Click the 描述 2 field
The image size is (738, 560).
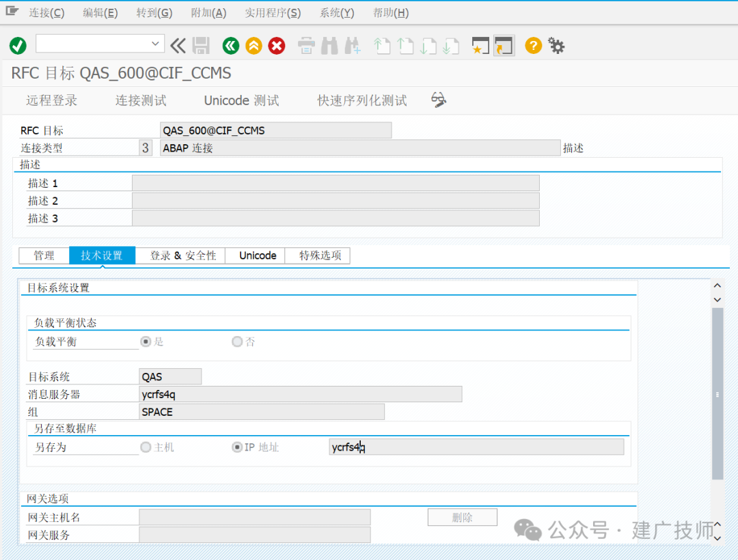336,201
